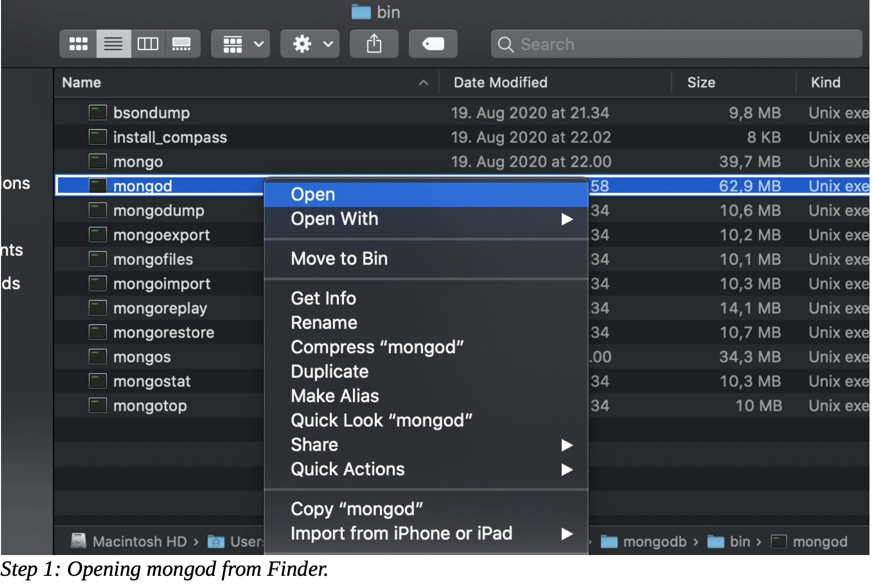The image size is (873, 588).
Task: Select the mongo file icon
Action: [x=98, y=161]
